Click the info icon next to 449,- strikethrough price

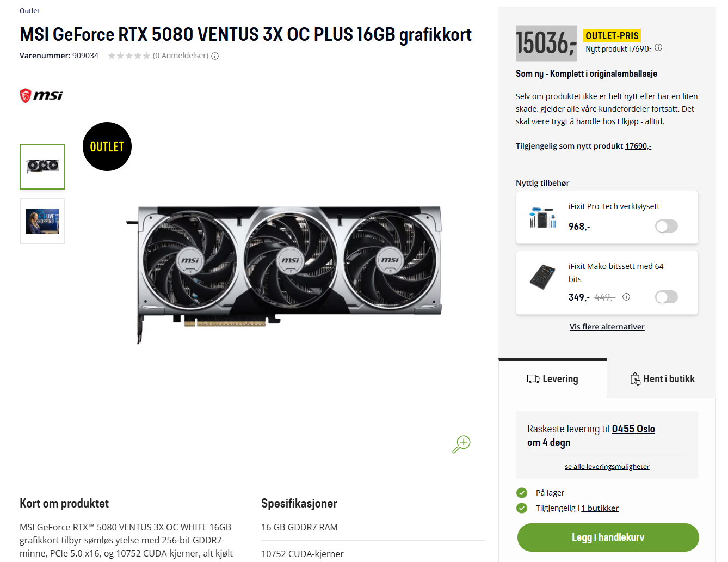pyautogui.click(x=626, y=297)
